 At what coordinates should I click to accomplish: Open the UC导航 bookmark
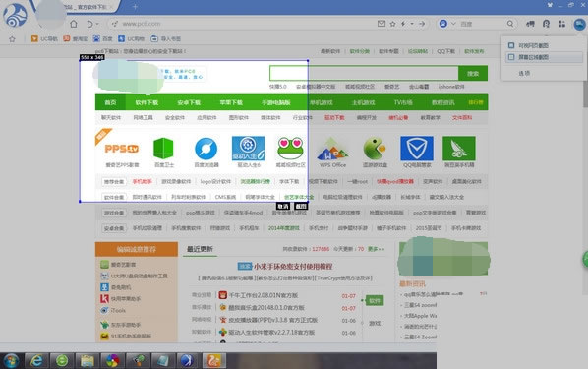(44, 38)
